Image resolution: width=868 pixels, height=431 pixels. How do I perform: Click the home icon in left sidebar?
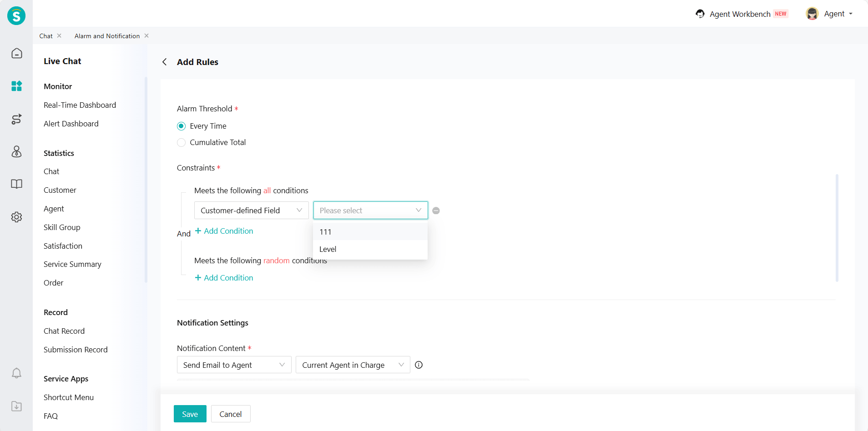click(16, 54)
